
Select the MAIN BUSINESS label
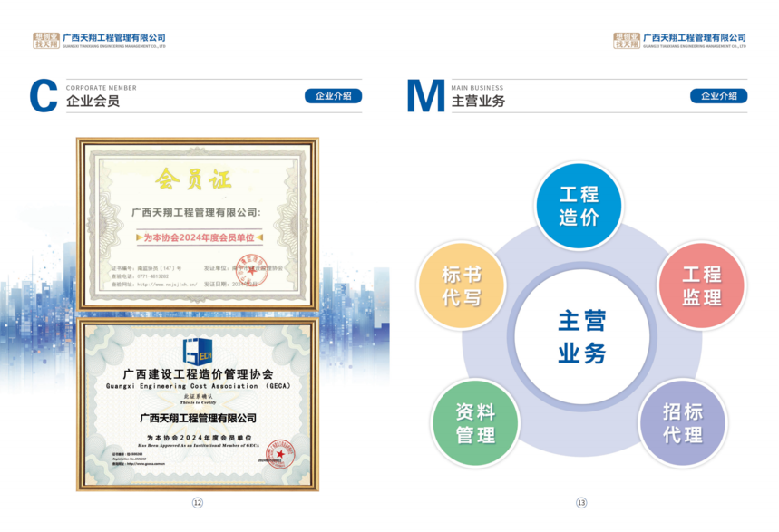coord(477,88)
